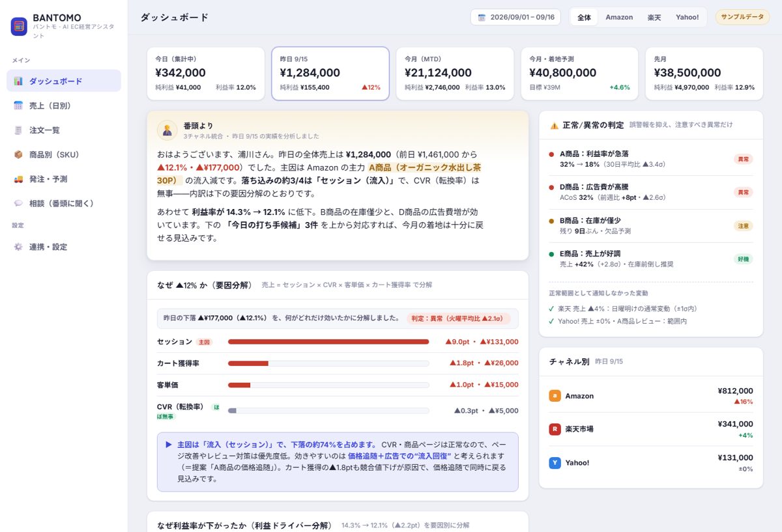Image resolution: width=782 pixels, height=532 pixels.
Task: Click the 注文一覧 list icon
Action: click(x=18, y=130)
